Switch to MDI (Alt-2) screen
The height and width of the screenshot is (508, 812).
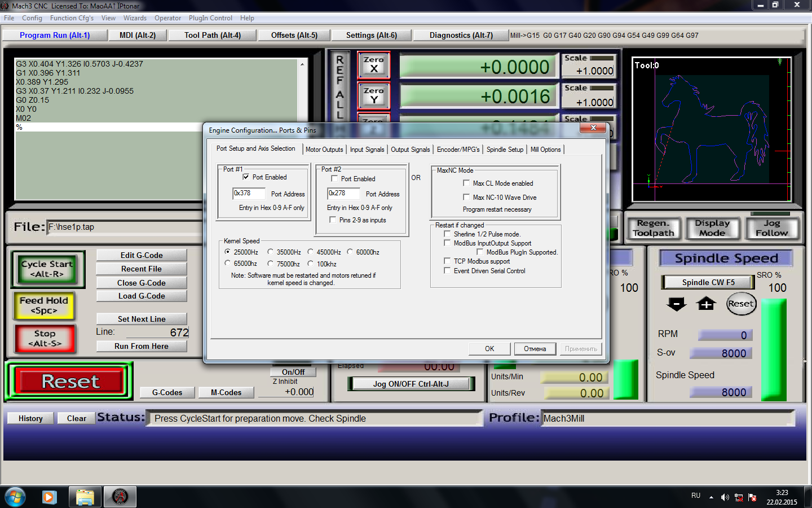point(138,35)
